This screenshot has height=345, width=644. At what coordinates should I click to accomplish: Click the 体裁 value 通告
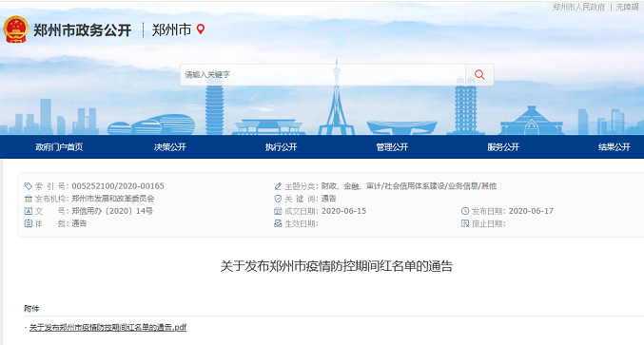(x=79, y=223)
